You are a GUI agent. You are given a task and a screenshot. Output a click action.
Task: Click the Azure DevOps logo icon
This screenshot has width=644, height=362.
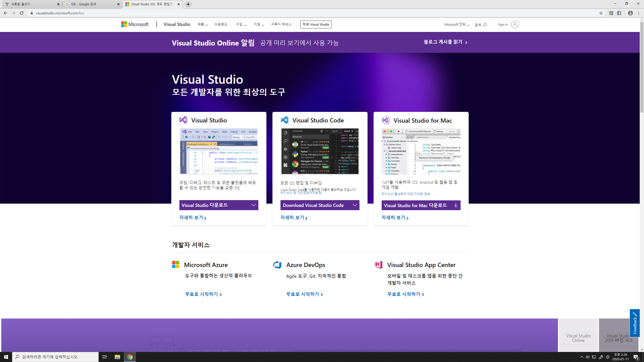277,265
